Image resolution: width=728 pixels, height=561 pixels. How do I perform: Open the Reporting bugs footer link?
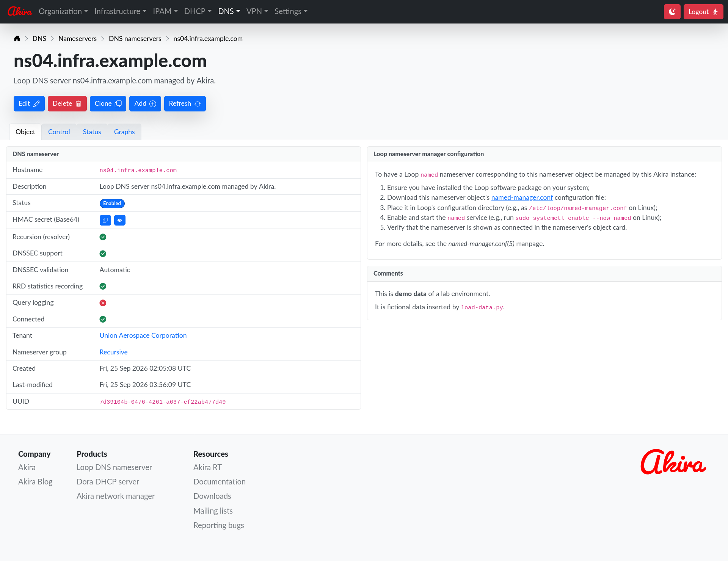[x=219, y=525]
